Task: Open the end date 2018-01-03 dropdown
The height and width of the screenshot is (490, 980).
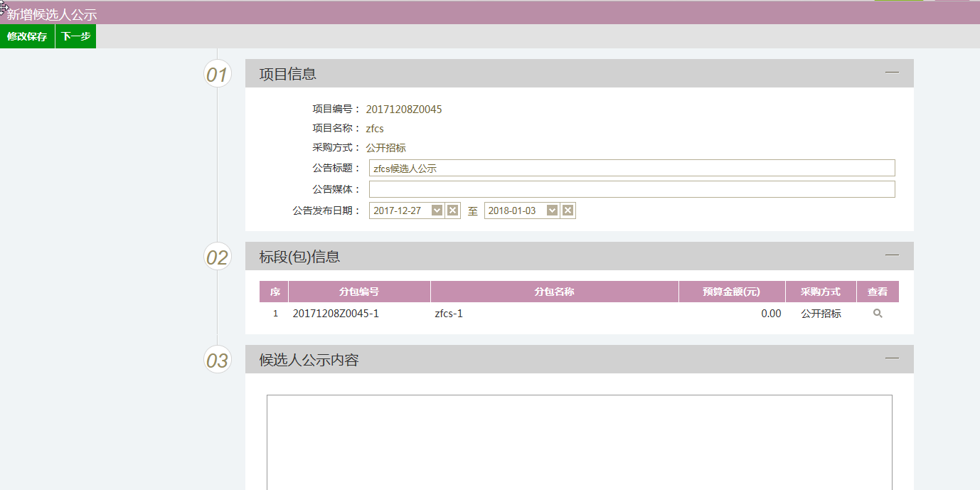Action: click(x=552, y=211)
